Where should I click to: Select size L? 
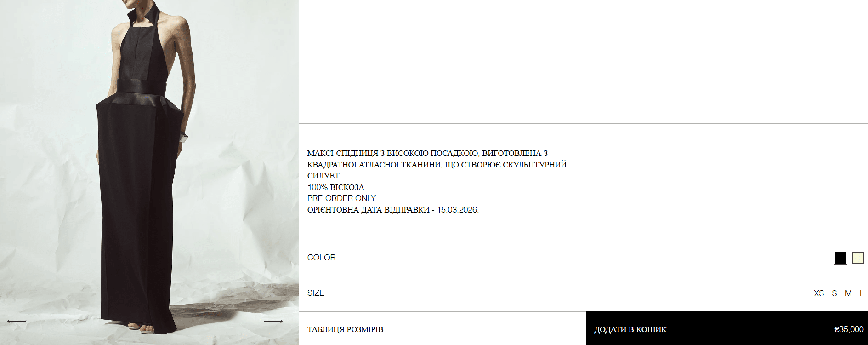tap(862, 293)
